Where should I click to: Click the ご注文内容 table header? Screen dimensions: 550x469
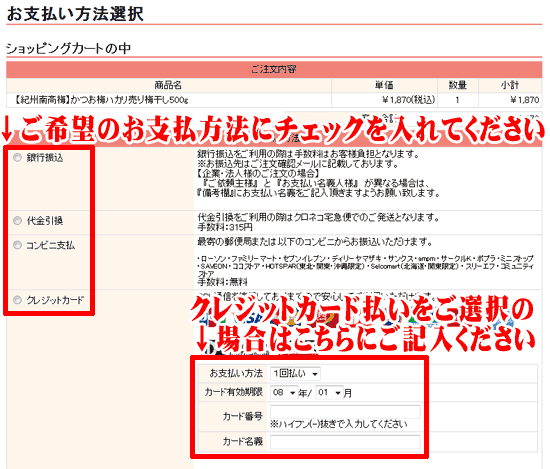(x=274, y=69)
